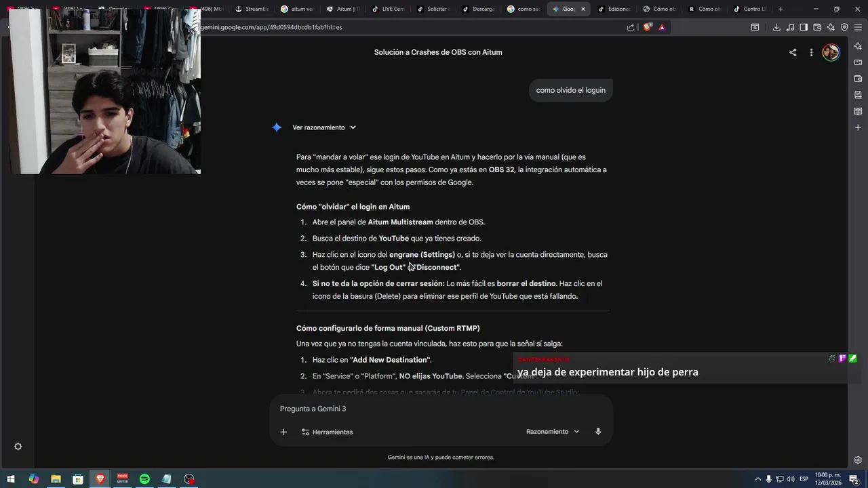Open the browser main hamburger menu
This screenshot has height=488, width=868.
(x=858, y=27)
